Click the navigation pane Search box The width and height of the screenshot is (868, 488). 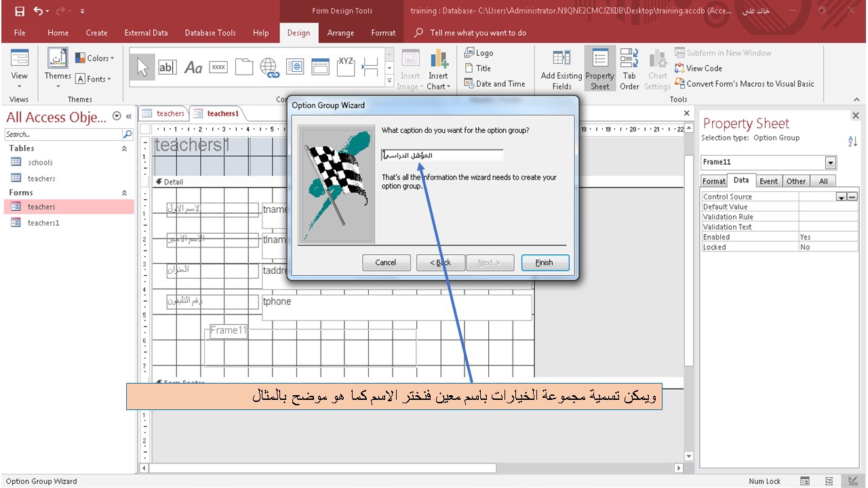[x=62, y=134]
